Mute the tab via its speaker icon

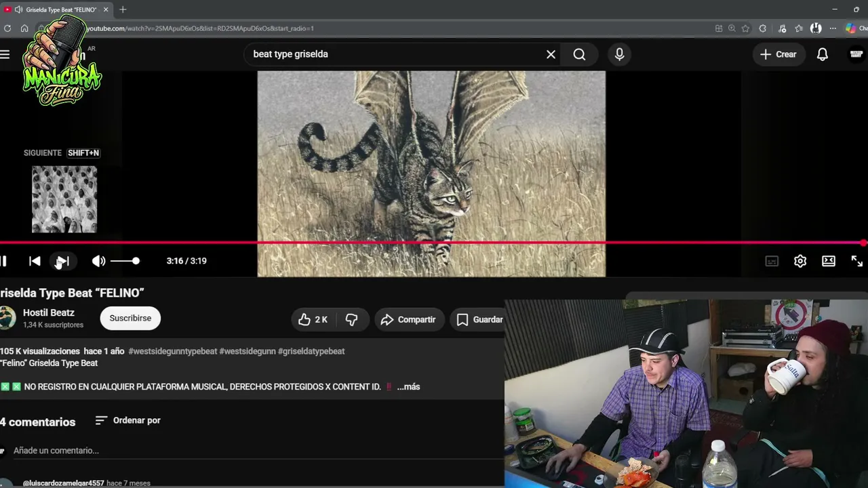[18, 9]
